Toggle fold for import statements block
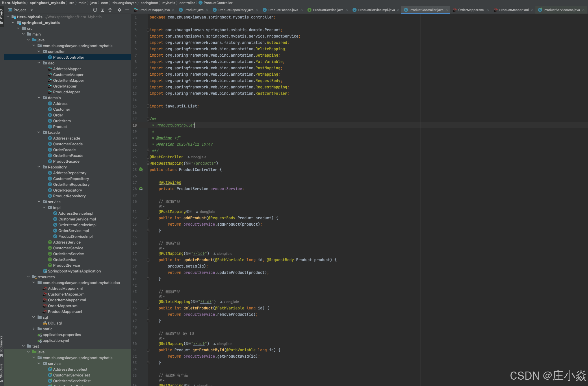This screenshot has width=588, height=386. point(148,30)
